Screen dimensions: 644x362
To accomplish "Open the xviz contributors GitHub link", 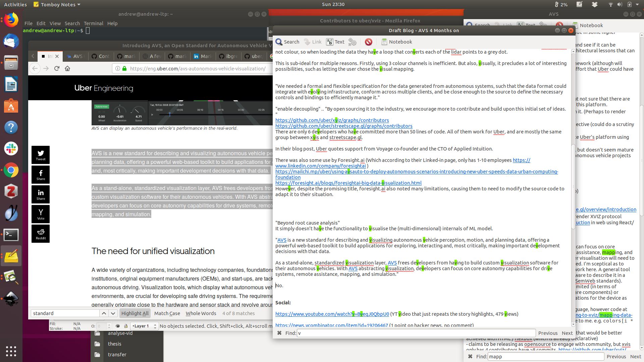I will pyautogui.click(x=332, y=120).
